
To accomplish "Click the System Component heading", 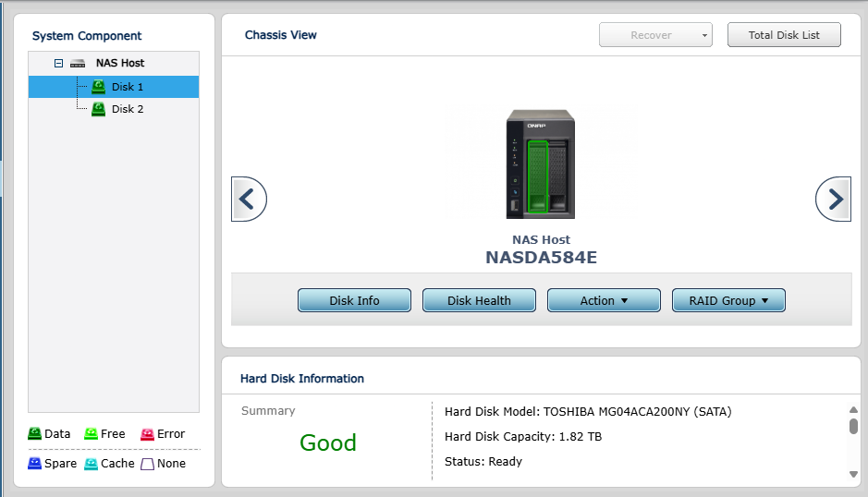I will click(x=87, y=36).
